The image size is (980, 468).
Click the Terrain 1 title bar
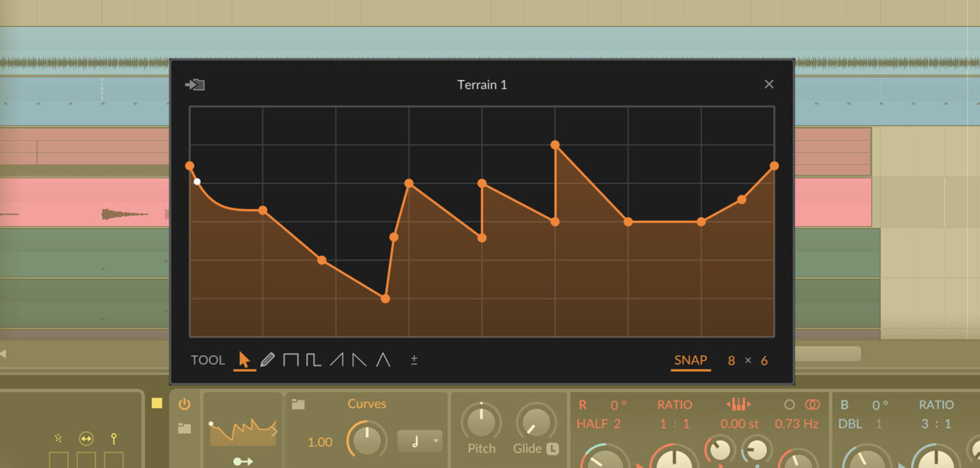(482, 85)
